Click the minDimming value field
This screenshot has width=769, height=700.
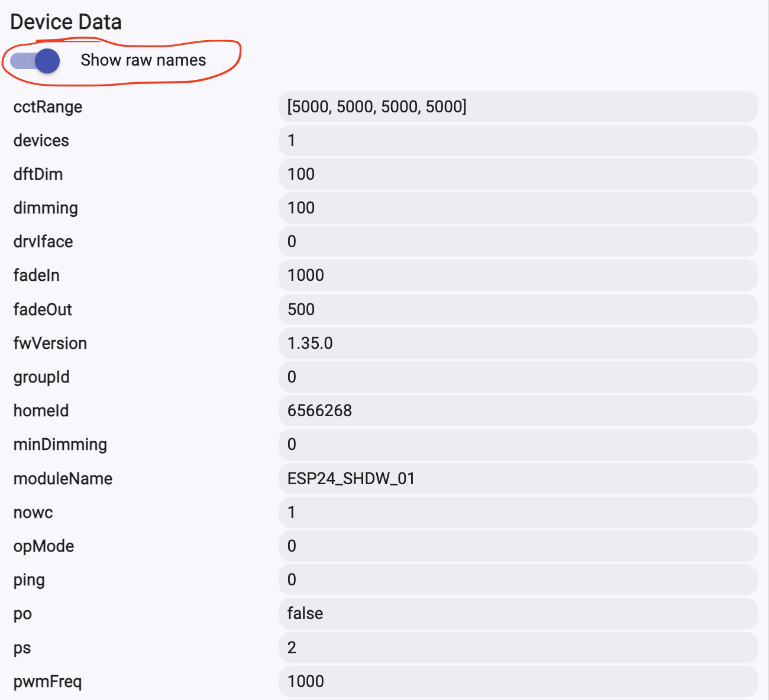pyautogui.click(x=518, y=445)
